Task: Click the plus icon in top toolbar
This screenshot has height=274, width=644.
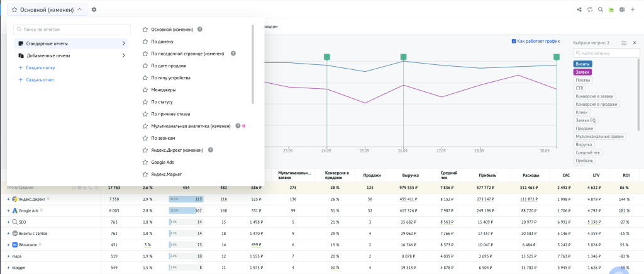Action: pos(633,10)
